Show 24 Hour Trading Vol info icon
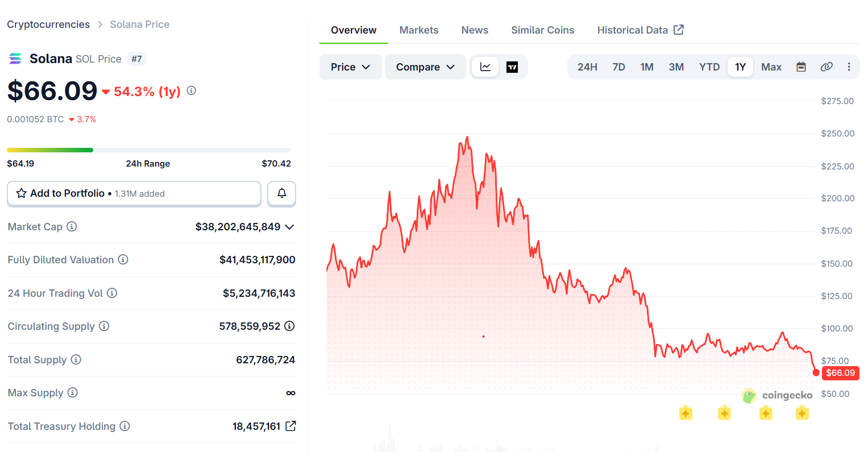This screenshot has width=868, height=452. pyautogui.click(x=112, y=293)
